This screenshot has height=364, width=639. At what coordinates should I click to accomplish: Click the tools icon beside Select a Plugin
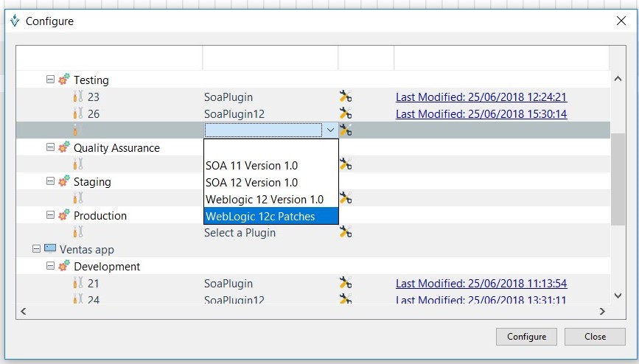pos(345,232)
